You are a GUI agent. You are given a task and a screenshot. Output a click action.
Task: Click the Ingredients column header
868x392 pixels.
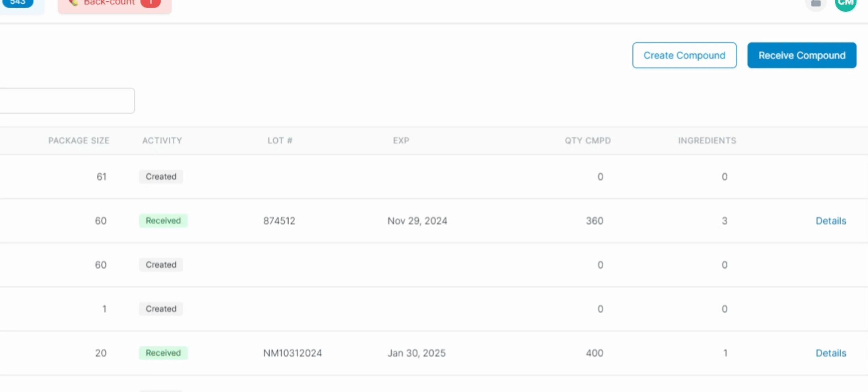[x=707, y=140]
